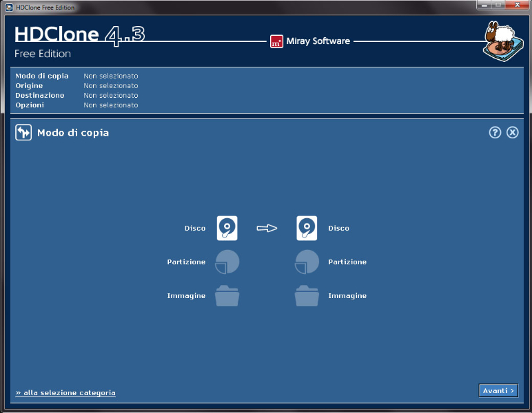Click the Miray Software red logo
The width and height of the screenshot is (532, 413).
click(276, 41)
